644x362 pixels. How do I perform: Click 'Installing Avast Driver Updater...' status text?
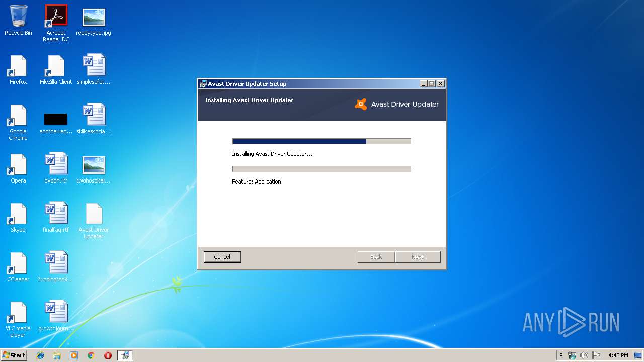click(x=272, y=154)
